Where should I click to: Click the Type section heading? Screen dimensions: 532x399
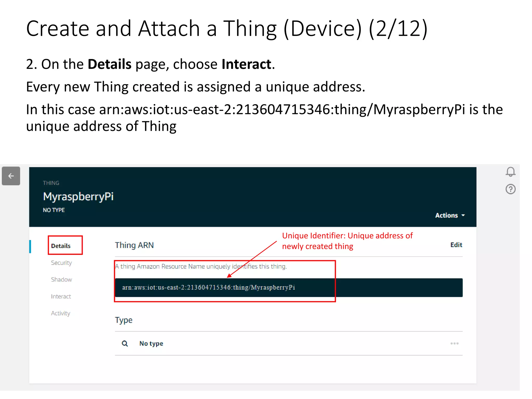124,320
